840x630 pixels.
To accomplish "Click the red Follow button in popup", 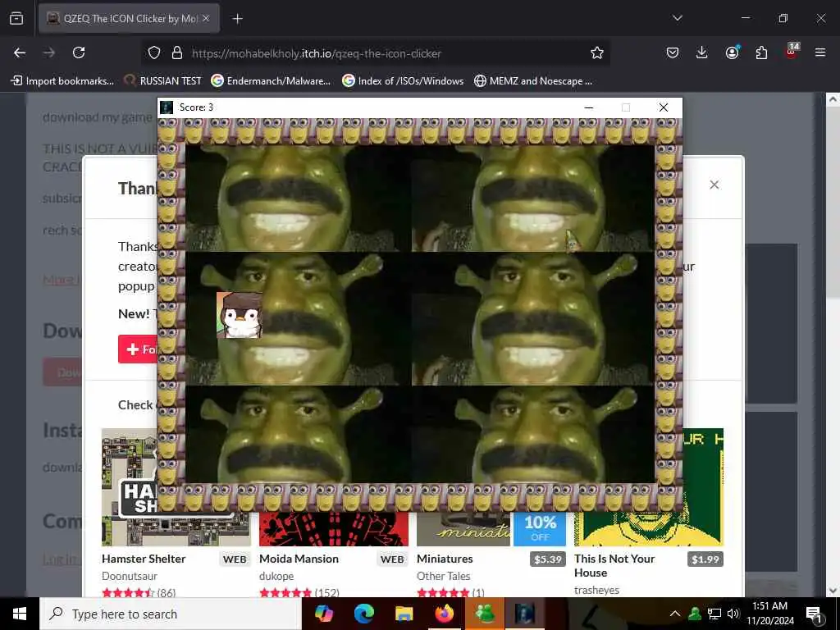I will coord(138,349).
